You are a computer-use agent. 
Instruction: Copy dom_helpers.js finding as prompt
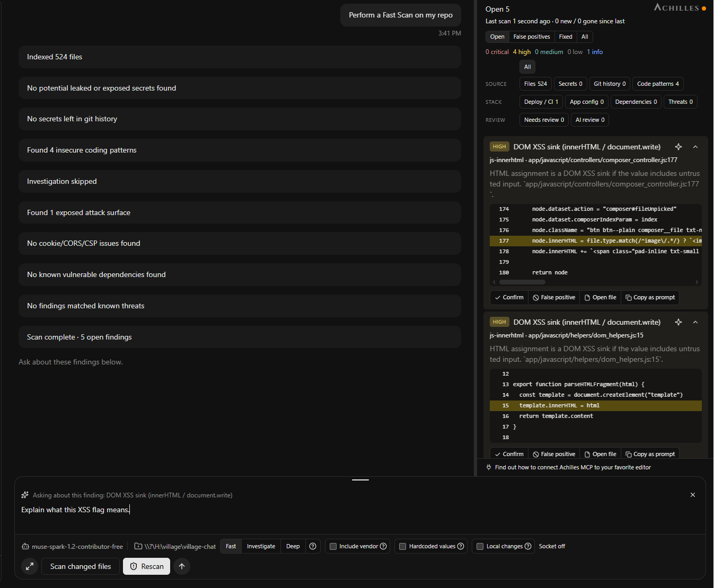tap(650, 454)
